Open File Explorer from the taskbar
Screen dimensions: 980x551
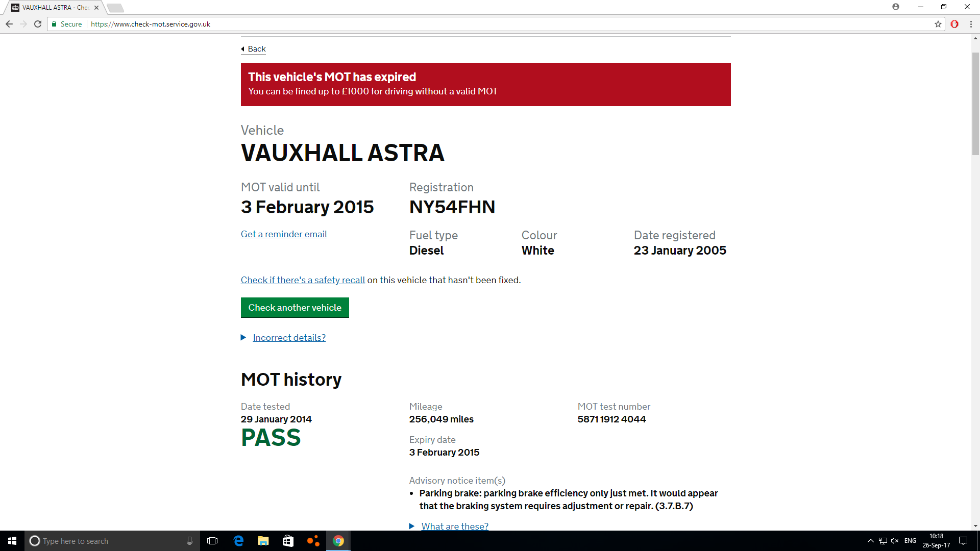coord(263,541)
